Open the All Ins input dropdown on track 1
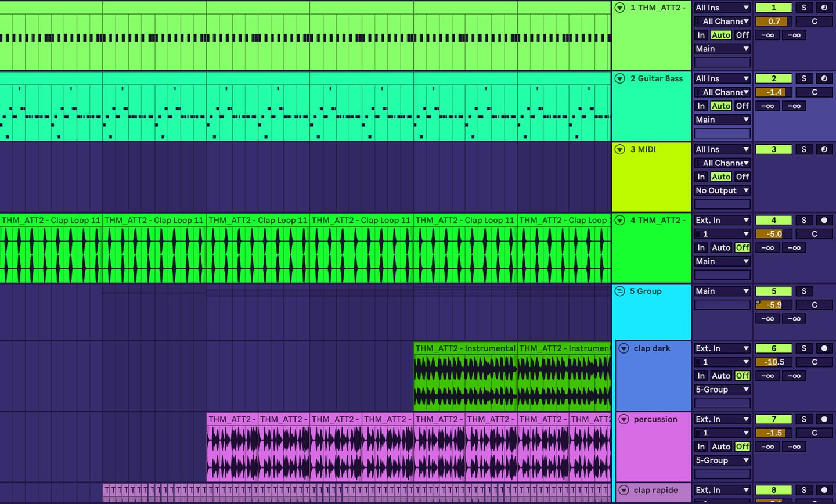Image resolution: width=836 pixels, height=504 pixels. pos(722,8)
